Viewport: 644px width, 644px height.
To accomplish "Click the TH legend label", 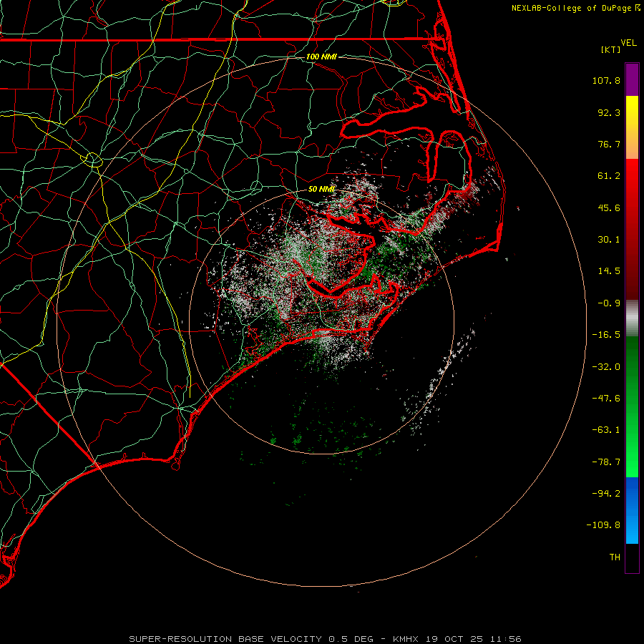I will 615,557.
